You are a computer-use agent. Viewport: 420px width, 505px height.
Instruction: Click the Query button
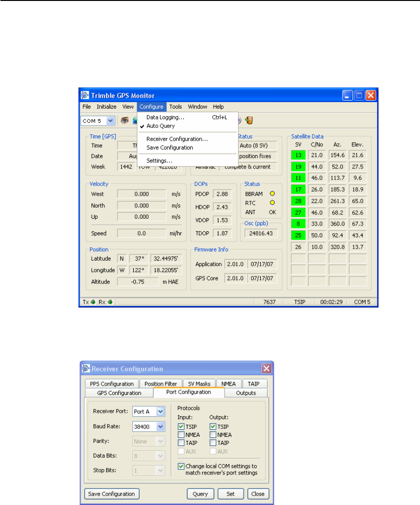(x=200, y=494)
